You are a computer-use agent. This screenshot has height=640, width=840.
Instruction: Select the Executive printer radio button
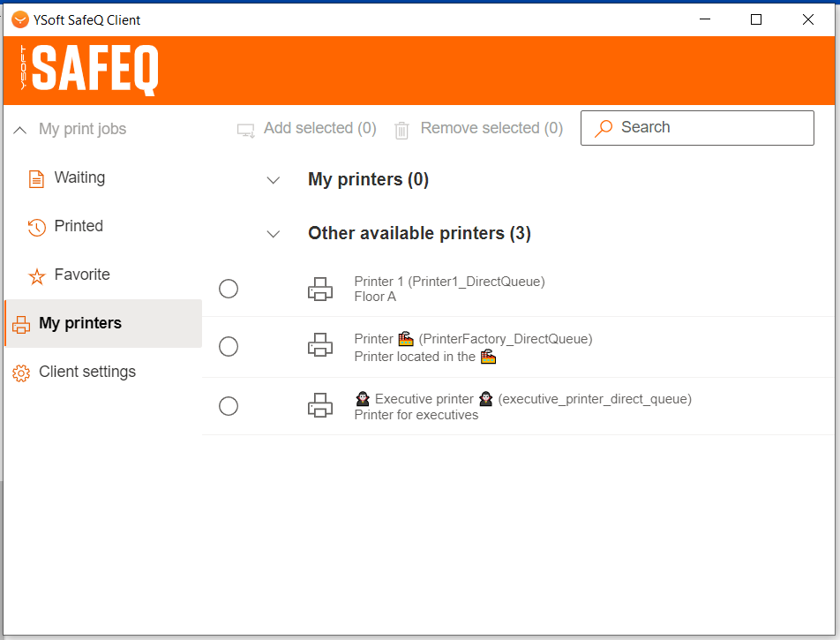(229, 406)
